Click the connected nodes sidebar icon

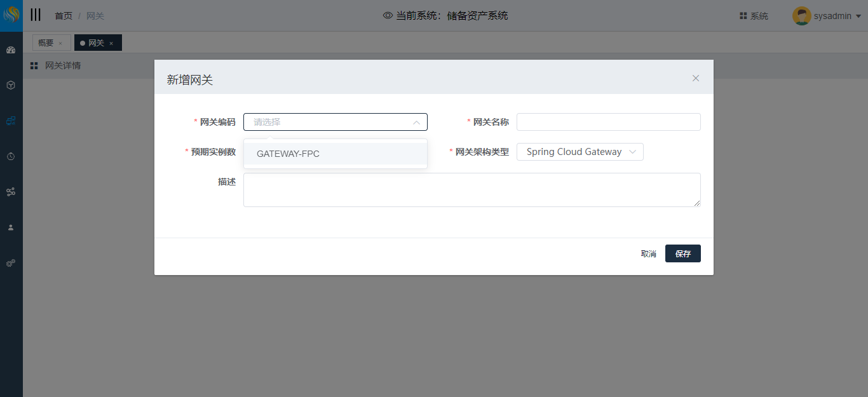(11, 192)
